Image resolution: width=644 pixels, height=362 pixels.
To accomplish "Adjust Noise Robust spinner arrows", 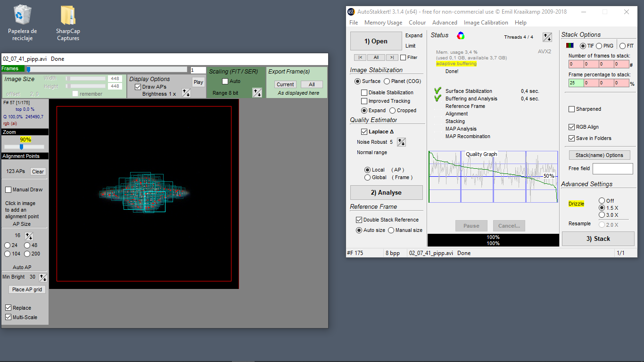I will click(x=401, y=142).
